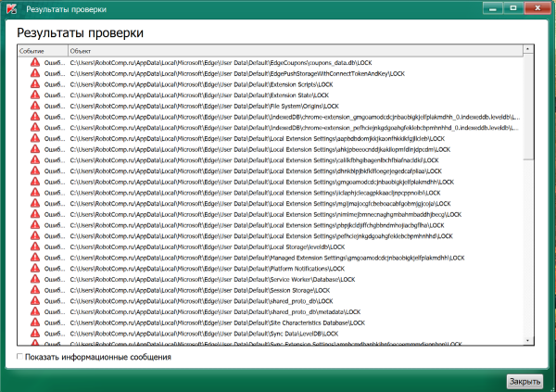556x392 pixels.
Task: Select Local Extension Settings gmgoamodcdcjnbaobigkjelfplakmdhh path
Action: 261,182
